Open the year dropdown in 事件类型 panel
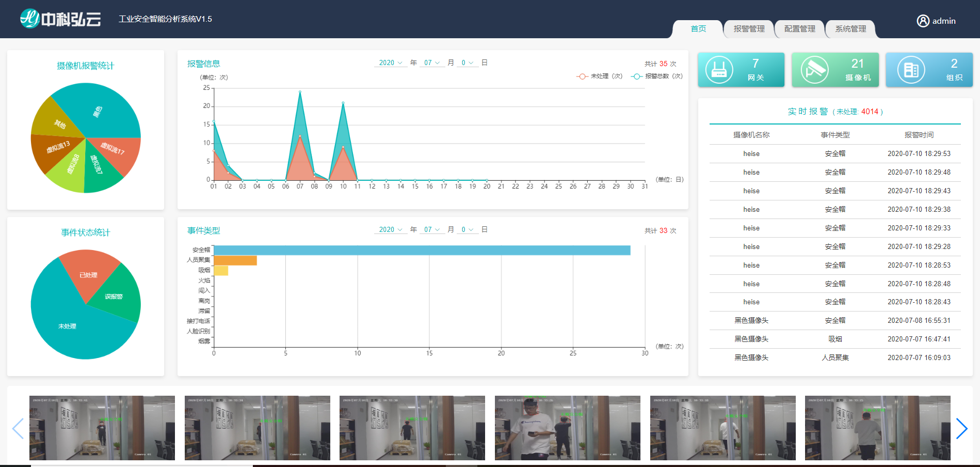The image size is (980, 467). click(x=390, y=230)
